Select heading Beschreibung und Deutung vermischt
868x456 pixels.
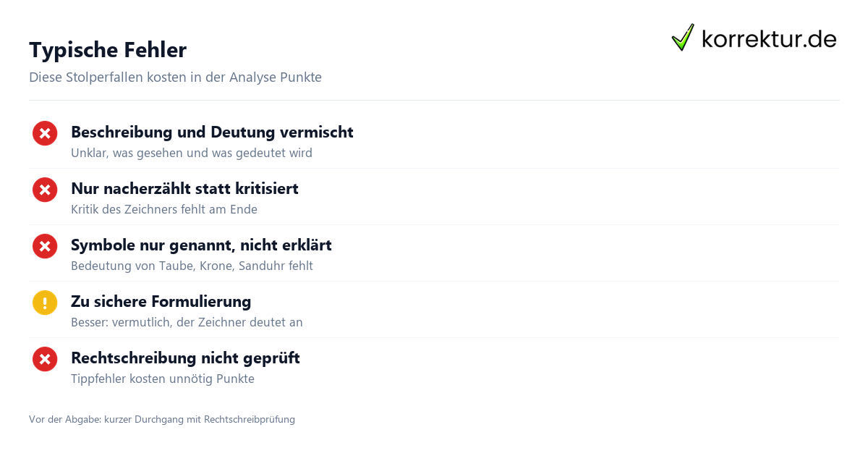pyautogui.click(x=212, y=132)
